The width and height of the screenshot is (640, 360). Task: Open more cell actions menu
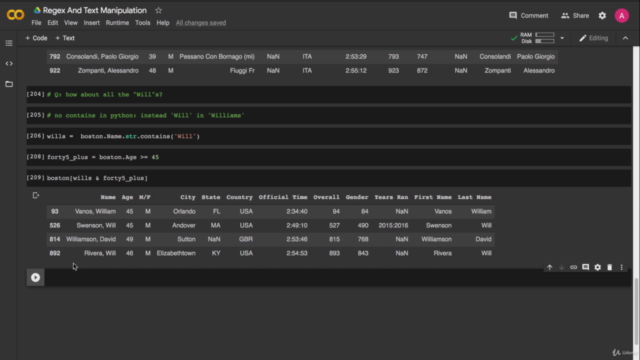[622, 267]
